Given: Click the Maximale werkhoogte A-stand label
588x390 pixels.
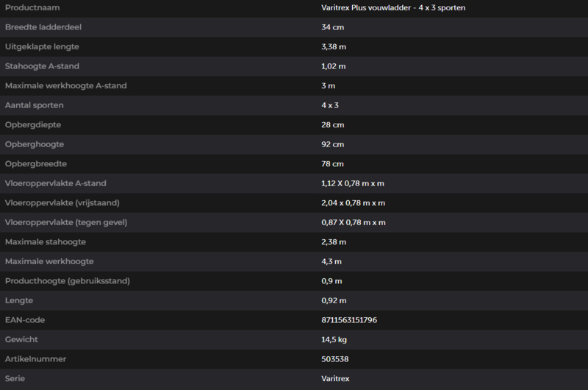Looking at the screenshot, I should pos(66,85).
